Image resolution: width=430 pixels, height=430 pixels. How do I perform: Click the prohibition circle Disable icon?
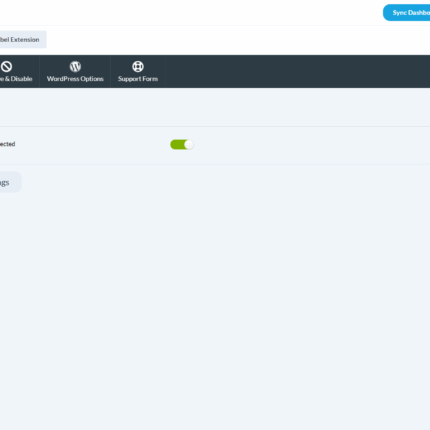point(6,67)
